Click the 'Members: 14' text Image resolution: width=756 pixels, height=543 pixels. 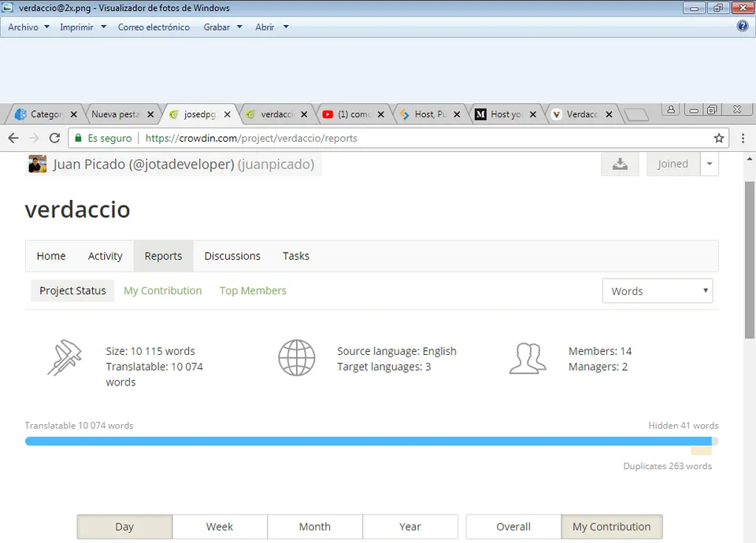coord(600,351)
